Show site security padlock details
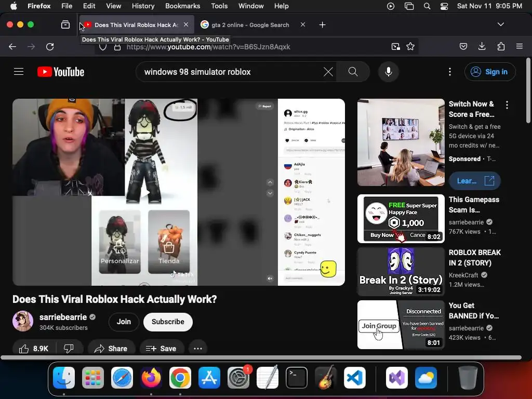 [117, 47]
